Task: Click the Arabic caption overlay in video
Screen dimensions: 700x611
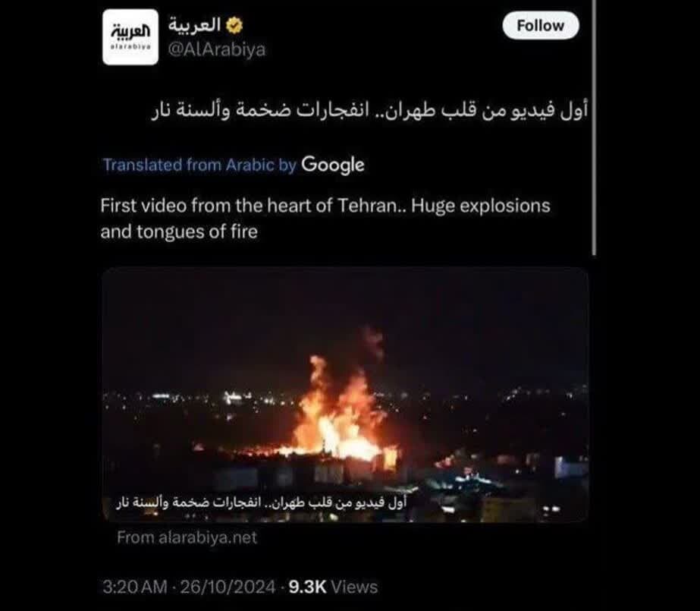Action: (x=261, y=502)
